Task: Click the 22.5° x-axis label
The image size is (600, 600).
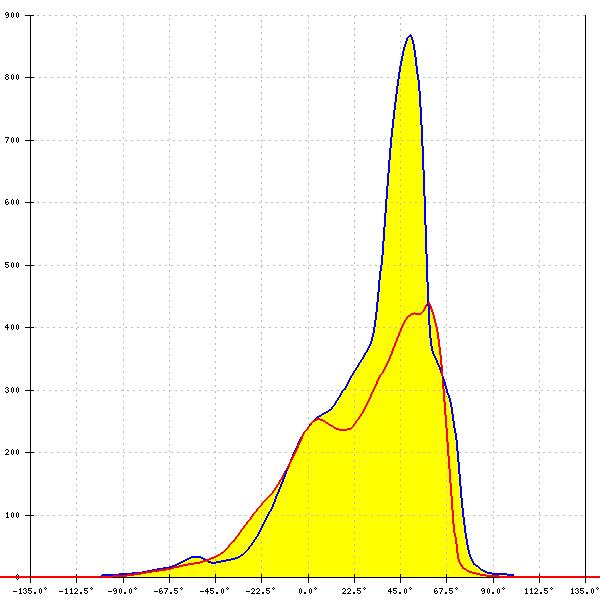Action: [x=354, y=591]
